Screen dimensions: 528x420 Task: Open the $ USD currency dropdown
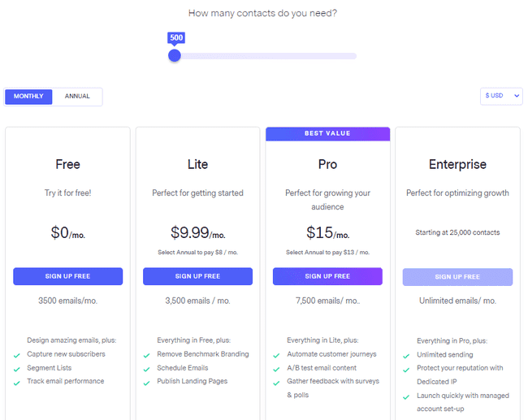[500, 96]
